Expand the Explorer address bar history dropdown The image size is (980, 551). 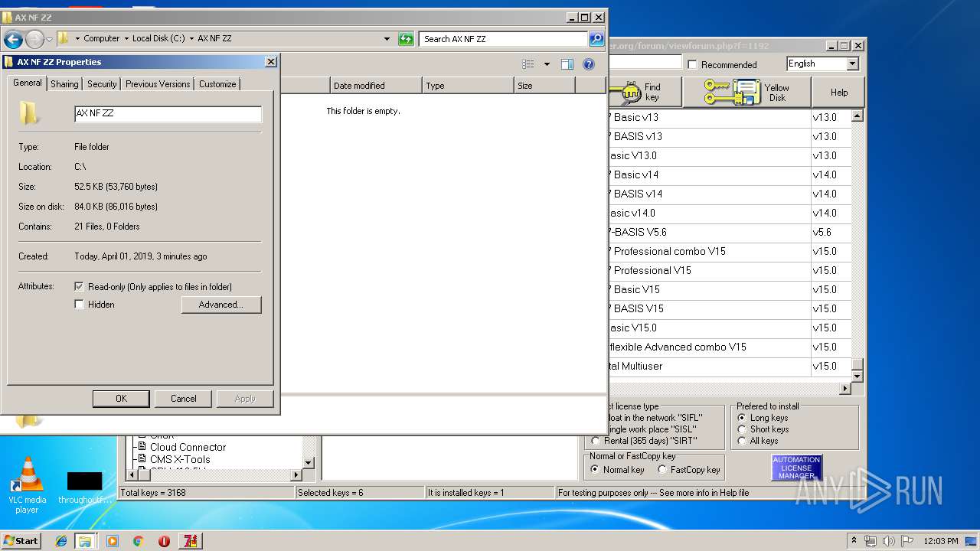[x=387, y=39]
